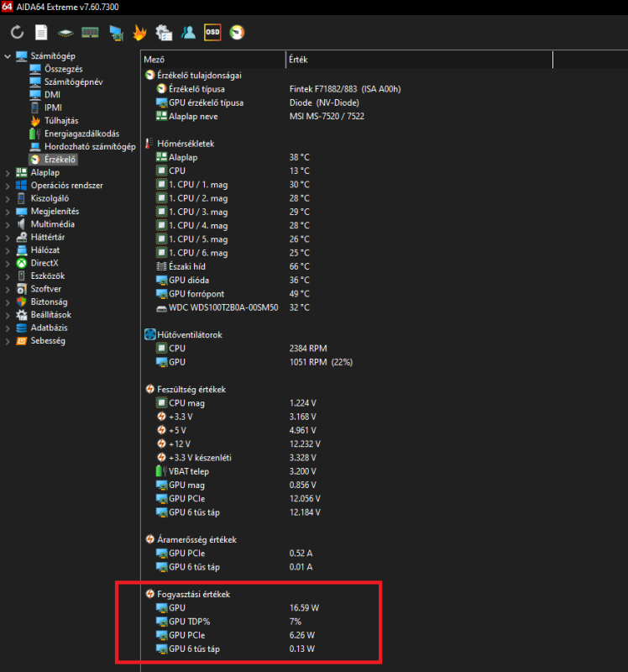
Task: Expand the Kiszolgáló tree node
Action: coord(8,198)
